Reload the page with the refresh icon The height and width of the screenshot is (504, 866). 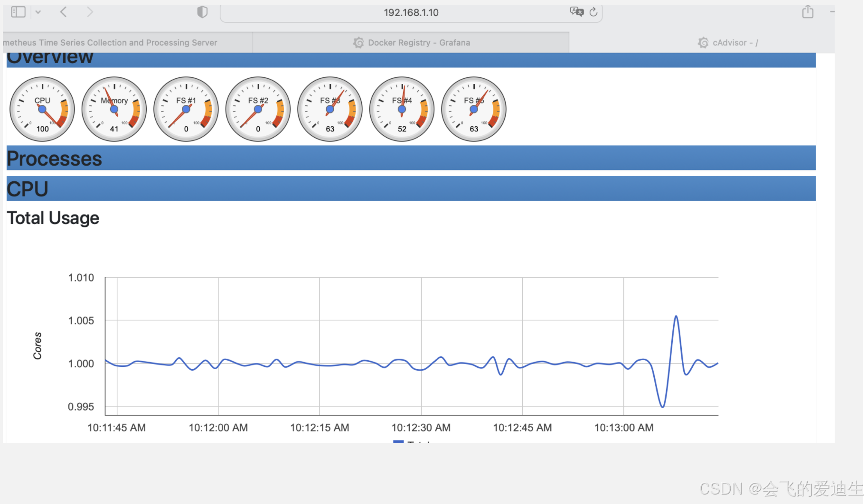point(593,12)
